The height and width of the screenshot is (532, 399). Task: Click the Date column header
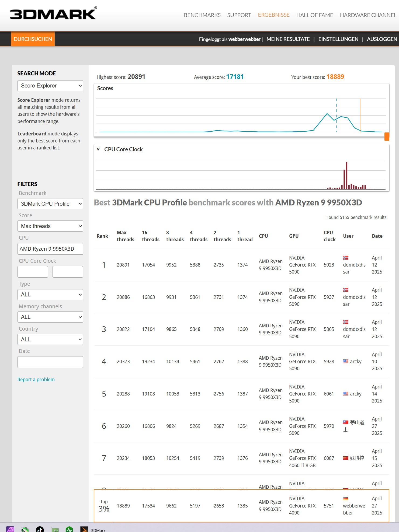point(377,236)
